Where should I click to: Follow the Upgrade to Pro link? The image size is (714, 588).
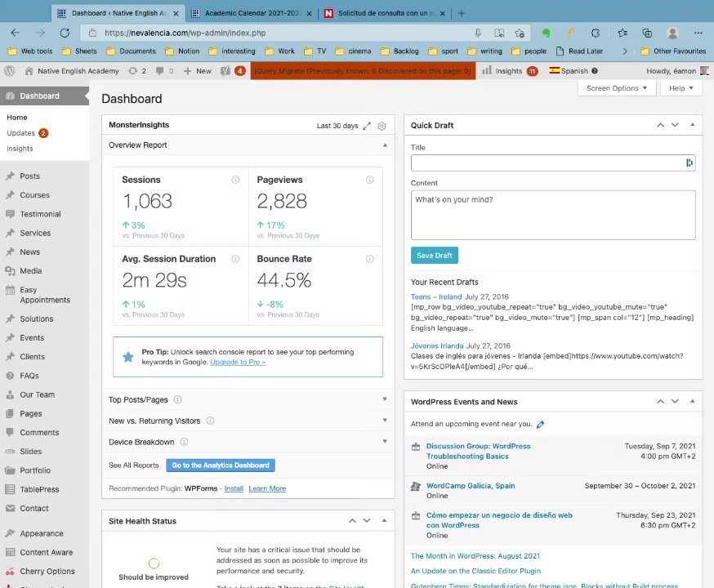[238, 363]
